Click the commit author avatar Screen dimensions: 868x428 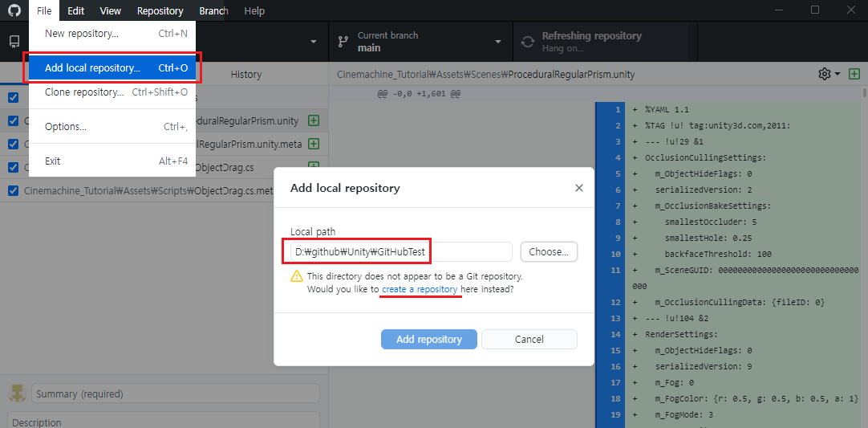tap(18, 393)
